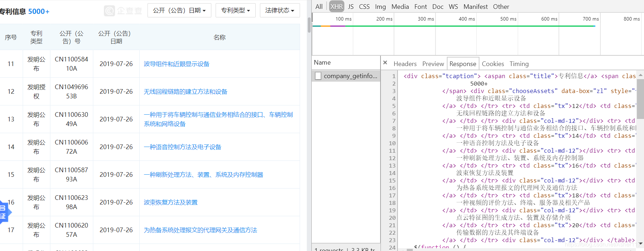Select the company_getinfo request row
Image resolution: width=644 pixels, height=251 pixels.
point(346,76)
